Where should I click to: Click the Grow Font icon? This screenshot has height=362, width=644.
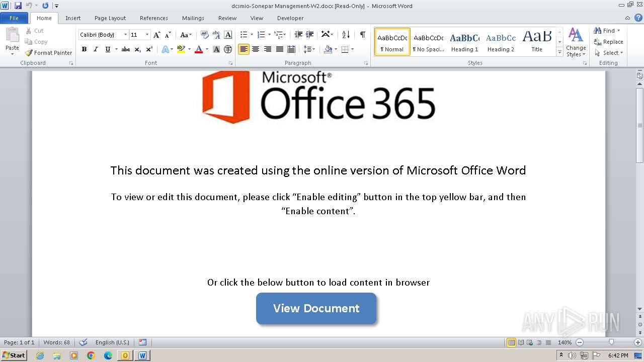point(157,35)
